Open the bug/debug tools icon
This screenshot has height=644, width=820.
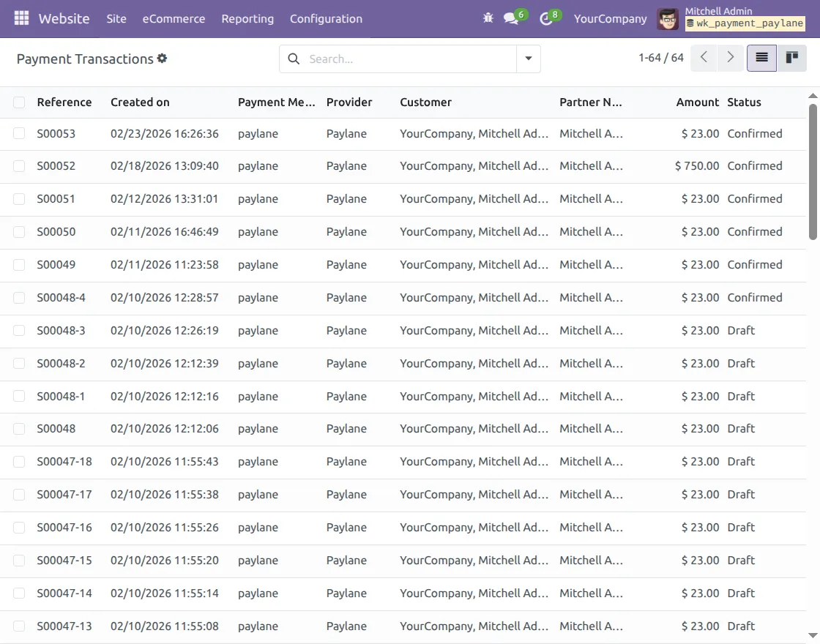(488, 18)
